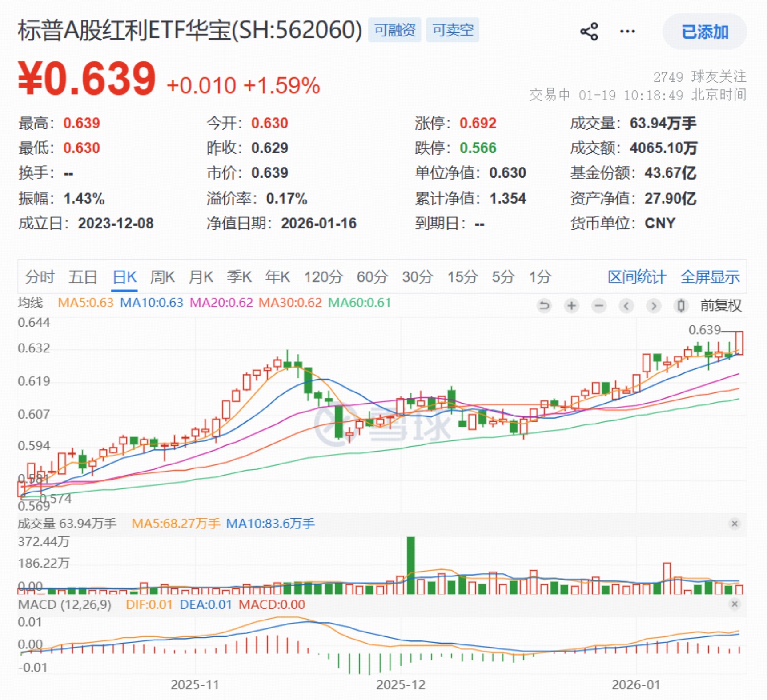Open the three-dot more options menu
The width and height of the screenshot is (767, 700).
[627, 32]
